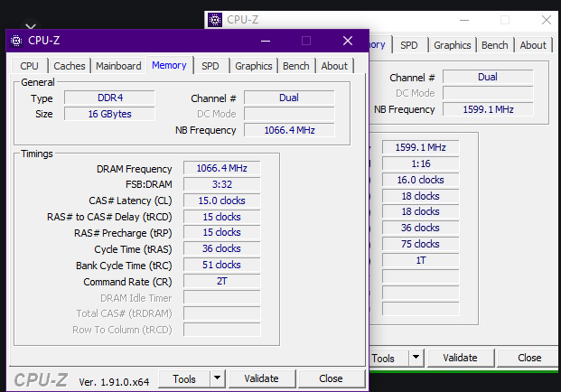
Task: Click NB Frequency 1599.1 MHz in back window
Action: coord(488,109)
